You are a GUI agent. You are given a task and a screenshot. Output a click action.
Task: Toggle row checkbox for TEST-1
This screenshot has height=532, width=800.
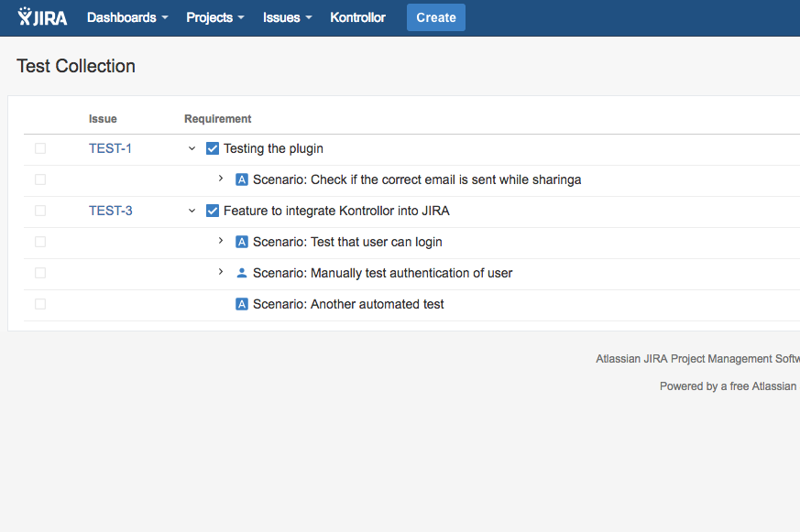[x=40, y=148]
